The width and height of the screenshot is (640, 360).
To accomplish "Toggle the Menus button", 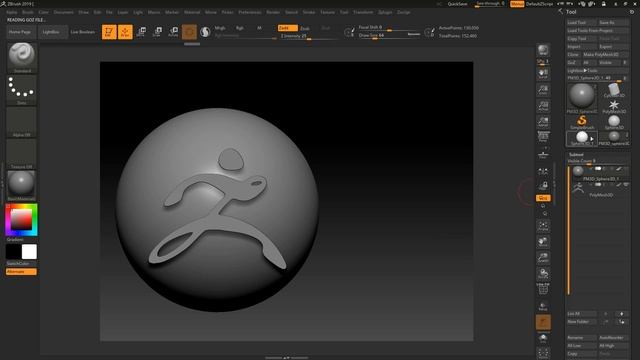I will 517,4.
